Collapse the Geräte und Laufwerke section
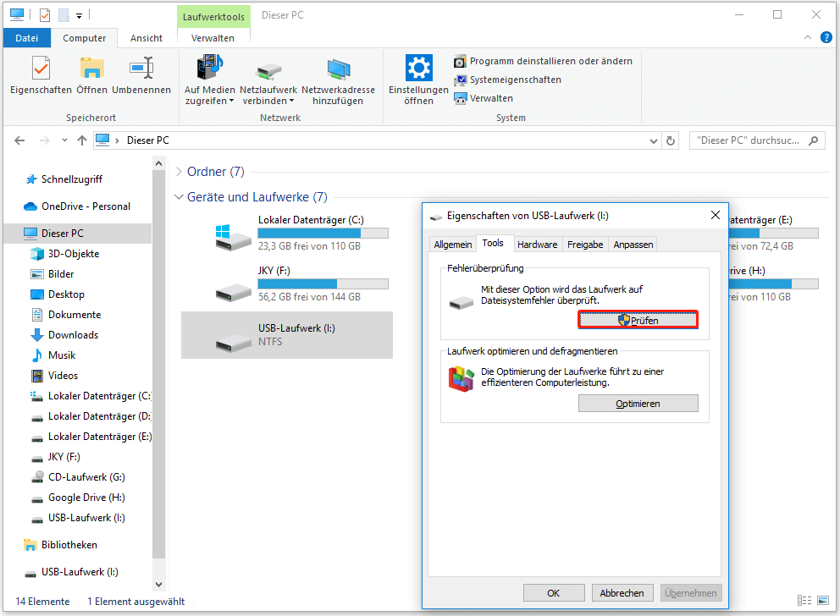Image resolution: width=840 pixels, height=616 pixels. click(x=179, y=196)
